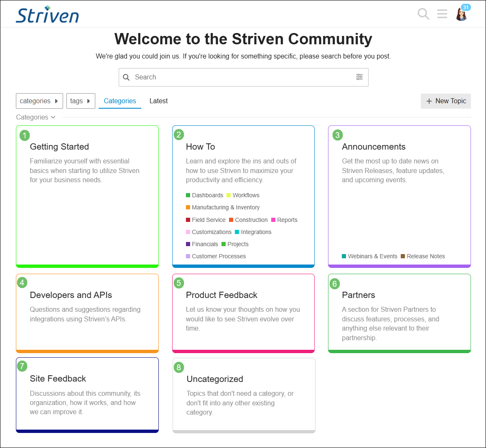The height and width of the screenshot is (448, 486).
Task: Open the How To category
Action: click(x=200, y=147)
